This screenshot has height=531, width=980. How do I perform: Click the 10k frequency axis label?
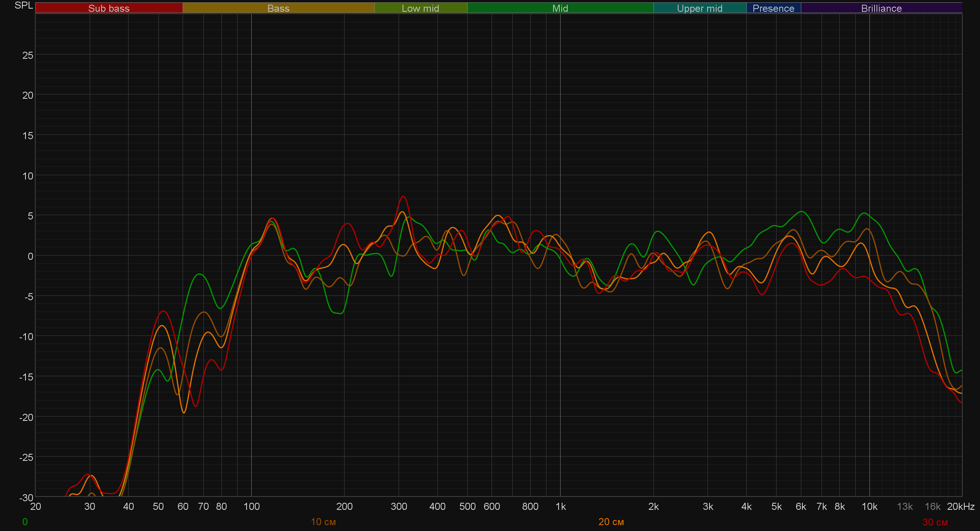tap(869, 506)
